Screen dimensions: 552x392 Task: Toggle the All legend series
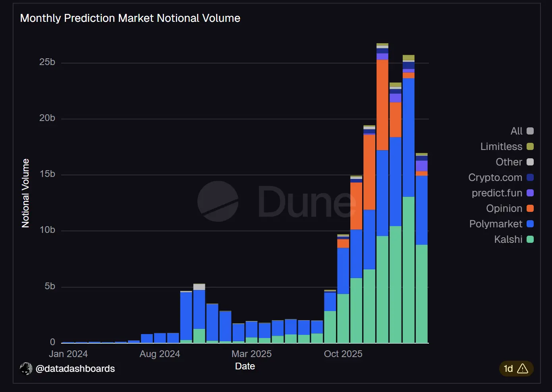(516, 131)
